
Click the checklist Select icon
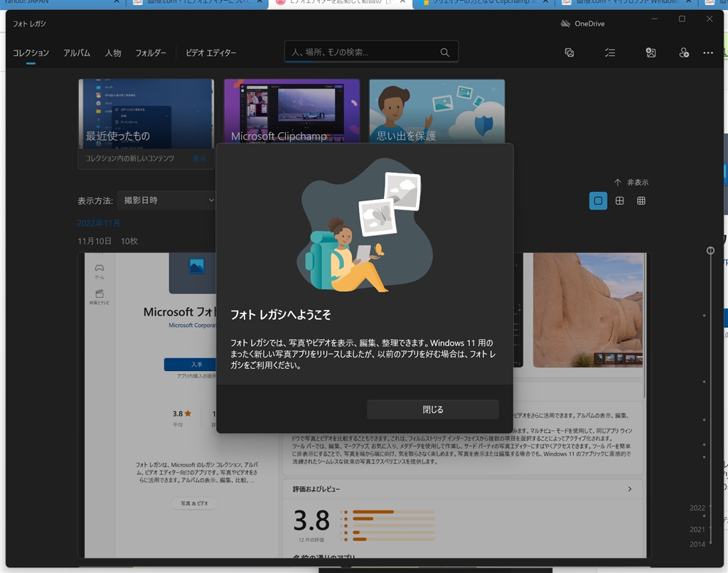tap(610, 53)
